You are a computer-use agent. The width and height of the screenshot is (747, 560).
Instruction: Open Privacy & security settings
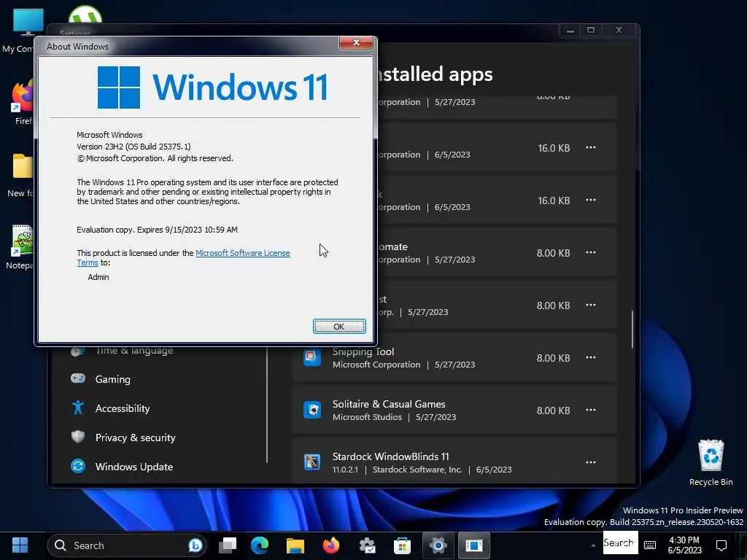(135, 437)
